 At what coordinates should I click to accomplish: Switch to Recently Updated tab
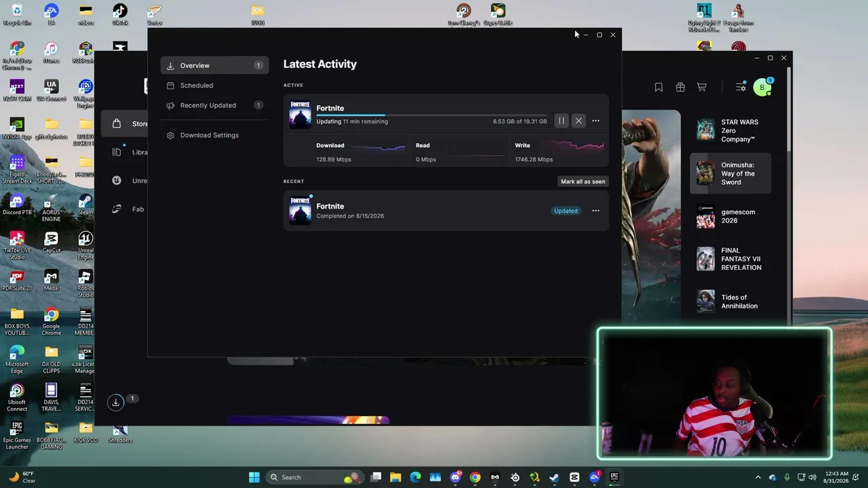[x=214, y=105]
